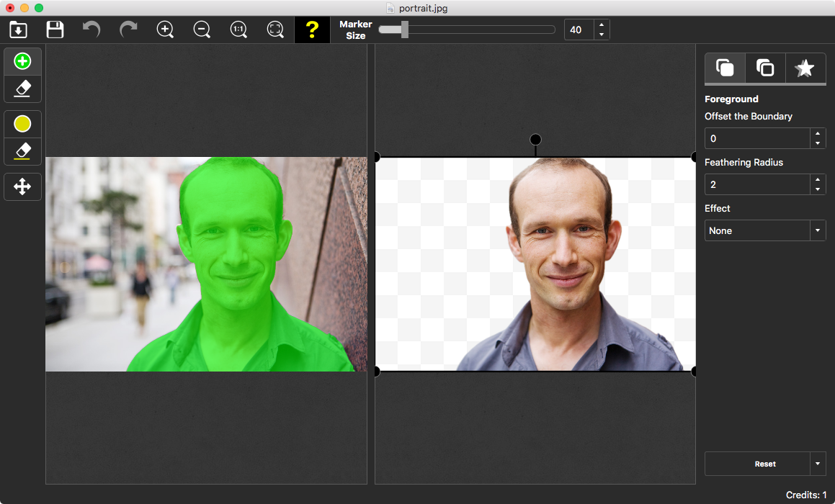Select the green foreground marker tool
The image size is (835, 504).
pyautogui.click(x=22, y=61)
